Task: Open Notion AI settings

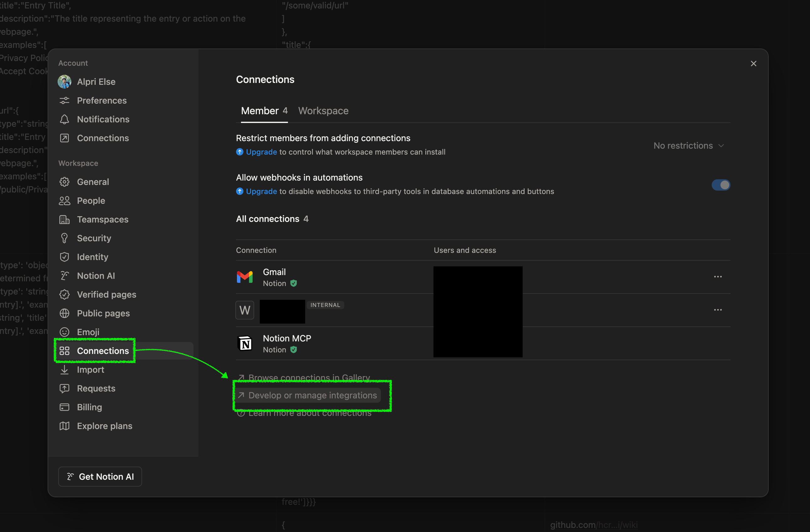Action: (x=96, y=275)
